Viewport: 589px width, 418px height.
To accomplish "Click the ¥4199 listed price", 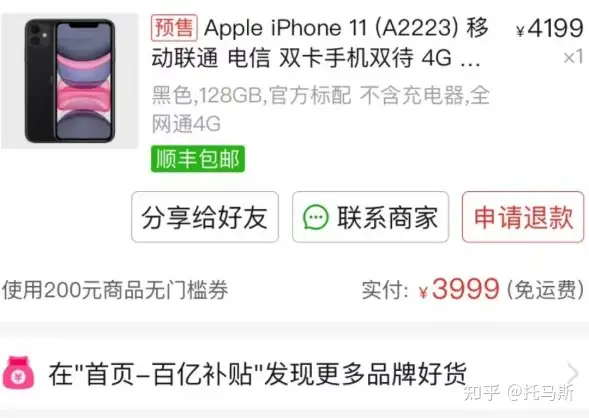I will point(550,29).
